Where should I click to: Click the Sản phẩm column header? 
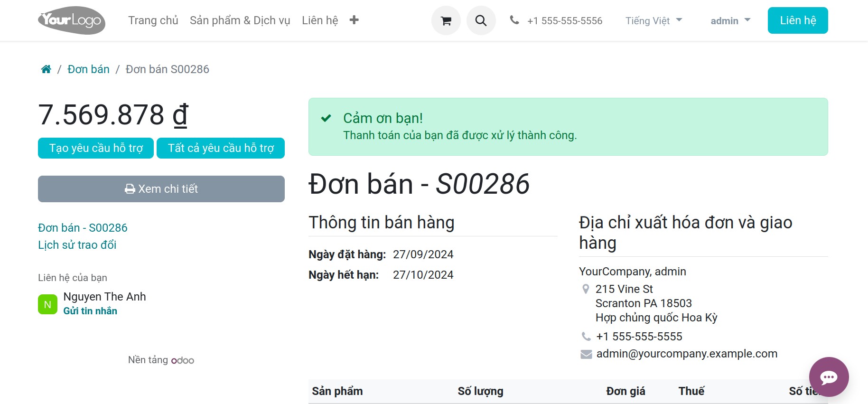[x=337, y=391]
